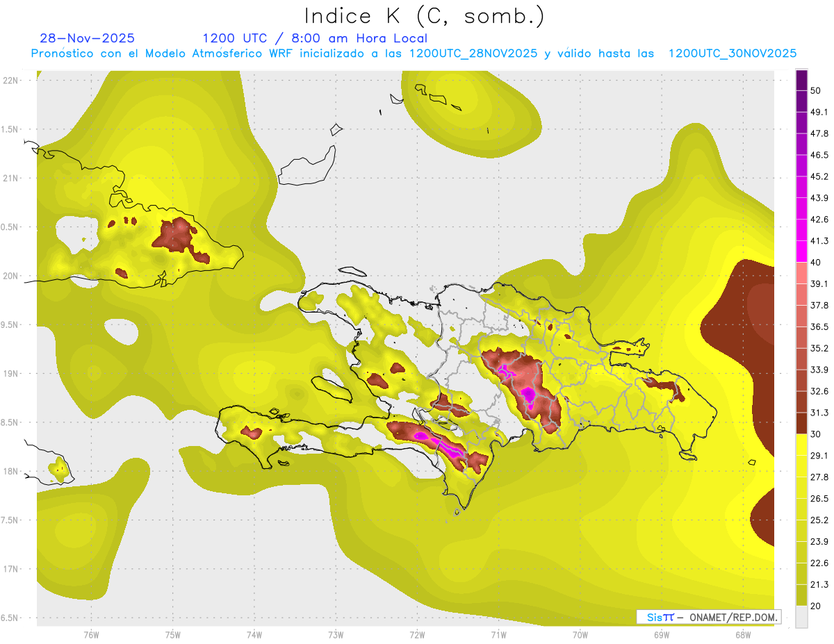Screen dimensions: 834x644
Task: Click the "17N" latitude label
Action: point(11,569)
